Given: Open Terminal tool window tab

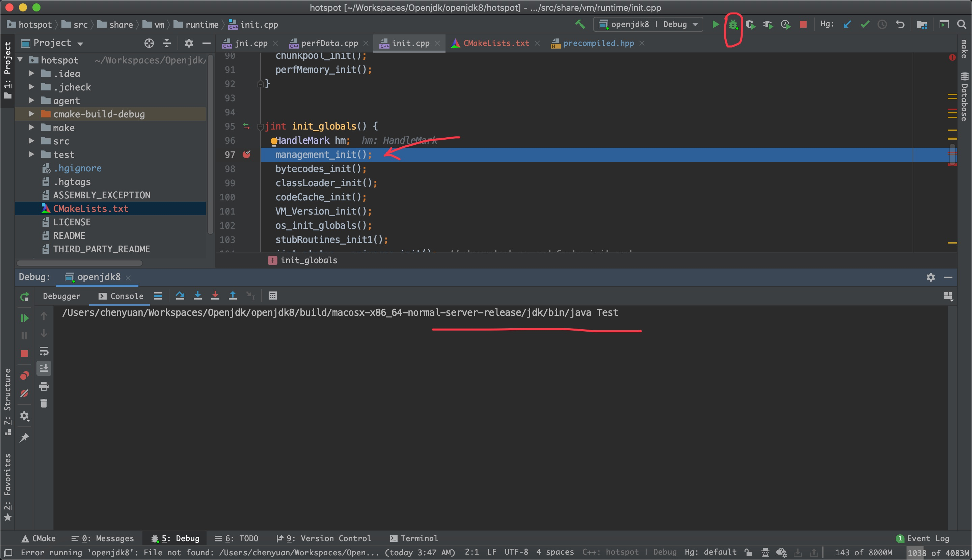Looking at the screenshot, I should point(414,538).
